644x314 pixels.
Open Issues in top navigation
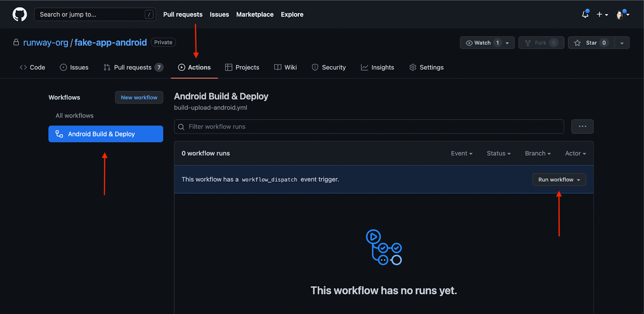click(219, 14)
